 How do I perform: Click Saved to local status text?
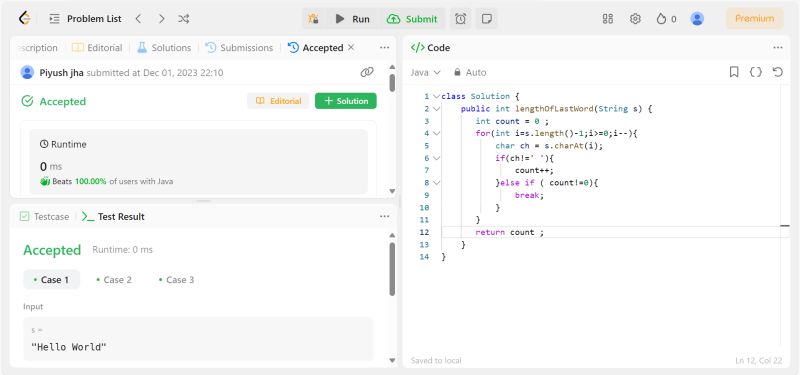pos(436,361)
